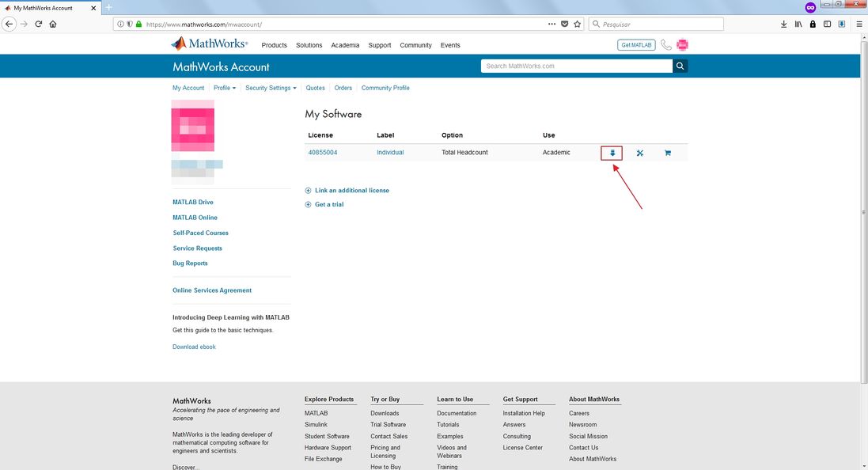
Task: Open the Products menu
Action: (274, 45)
